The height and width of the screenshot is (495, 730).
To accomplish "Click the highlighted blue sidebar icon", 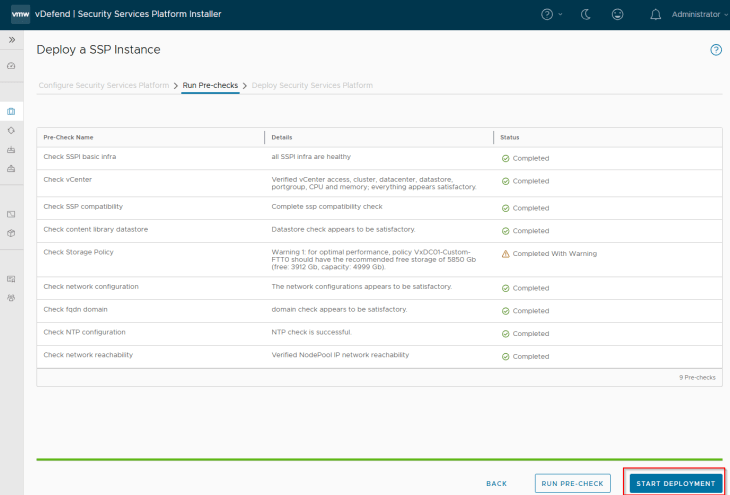I will coord(11,111).
